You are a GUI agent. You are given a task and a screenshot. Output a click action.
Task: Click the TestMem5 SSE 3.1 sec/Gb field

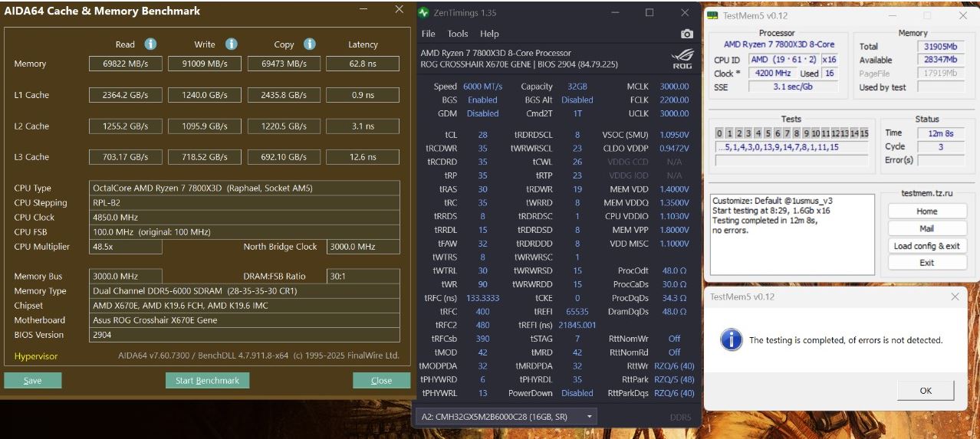click(x=793, y=87)
